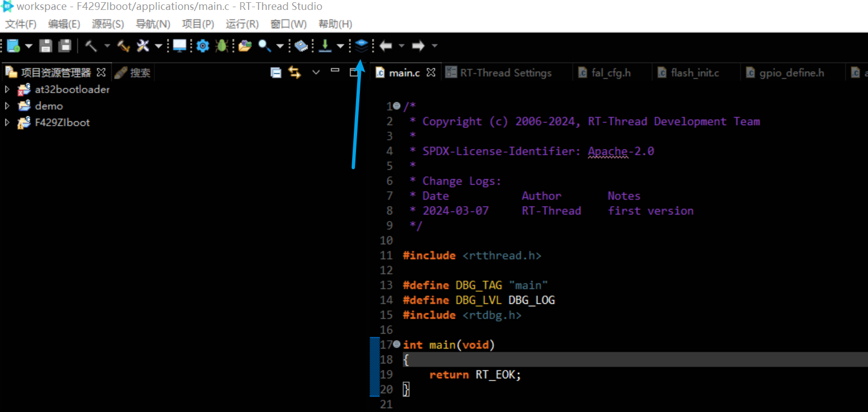868x412 pixels.
Task: Expand the demo project node
Action: pyautogui.click(x=7, y=106)
